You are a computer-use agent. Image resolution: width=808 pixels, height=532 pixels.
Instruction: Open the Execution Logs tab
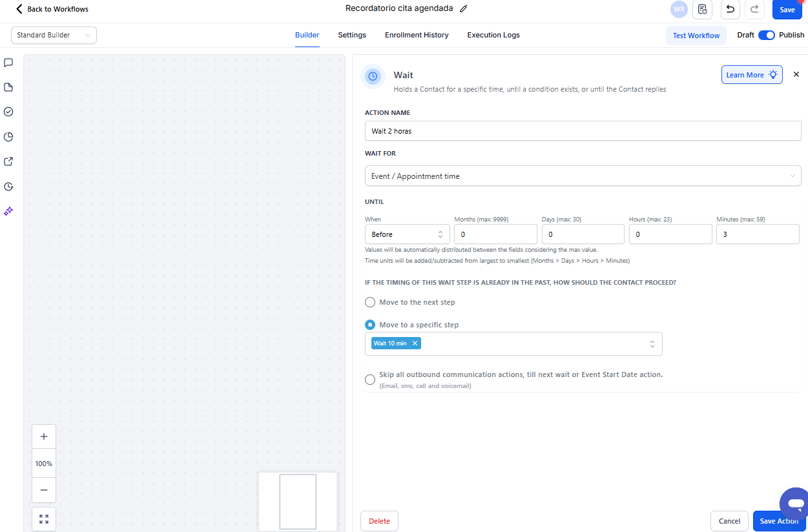pos(493,36)
